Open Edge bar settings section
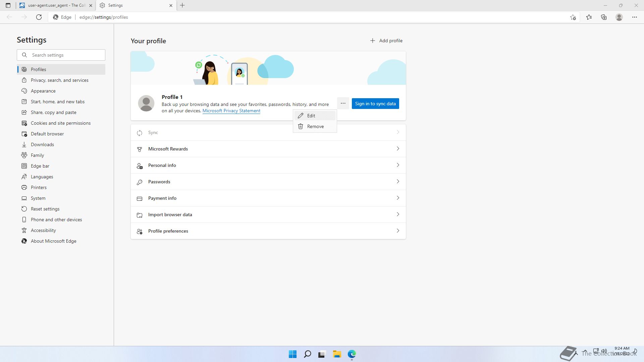Image resolution: width=644 pixels, height=362 pixels. (61, 166)
